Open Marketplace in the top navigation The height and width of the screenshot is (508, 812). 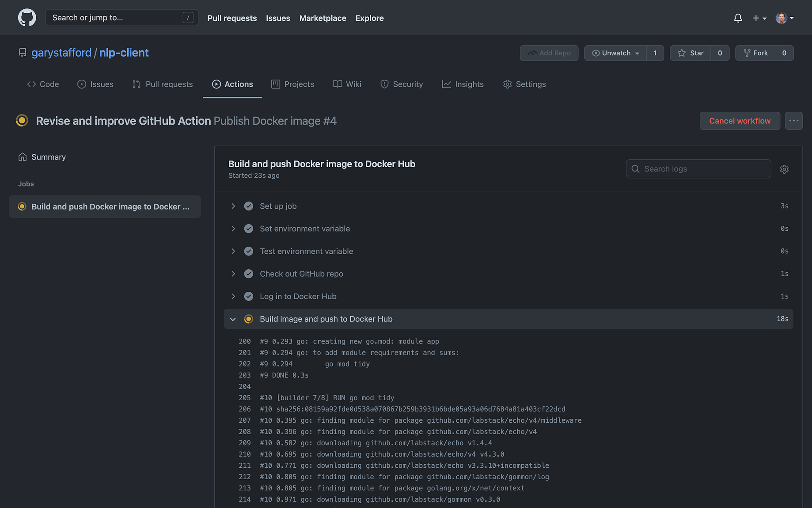323,18
